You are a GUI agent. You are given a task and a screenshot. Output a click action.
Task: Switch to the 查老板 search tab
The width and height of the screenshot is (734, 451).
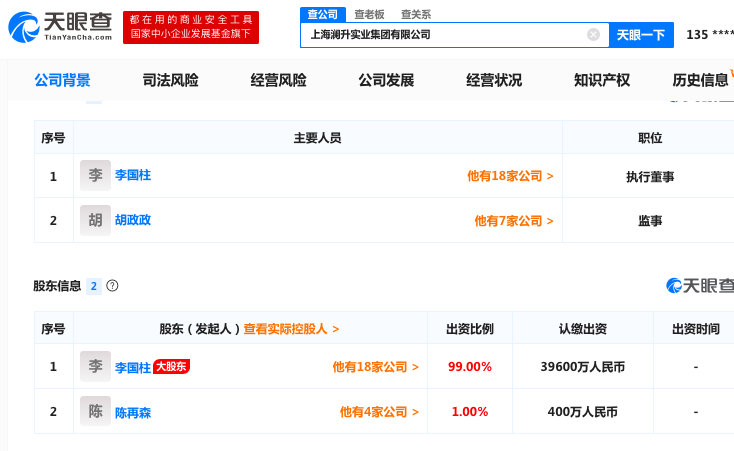(369, 15)
